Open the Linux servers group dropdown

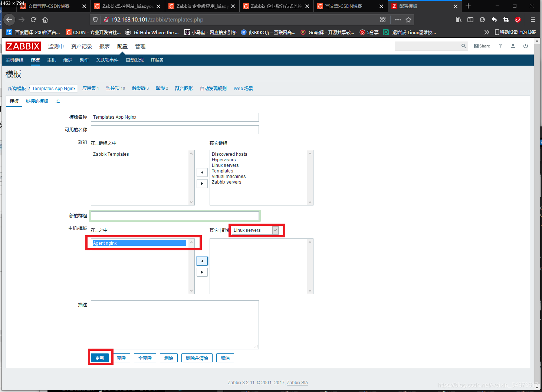[x=255, y=230]
